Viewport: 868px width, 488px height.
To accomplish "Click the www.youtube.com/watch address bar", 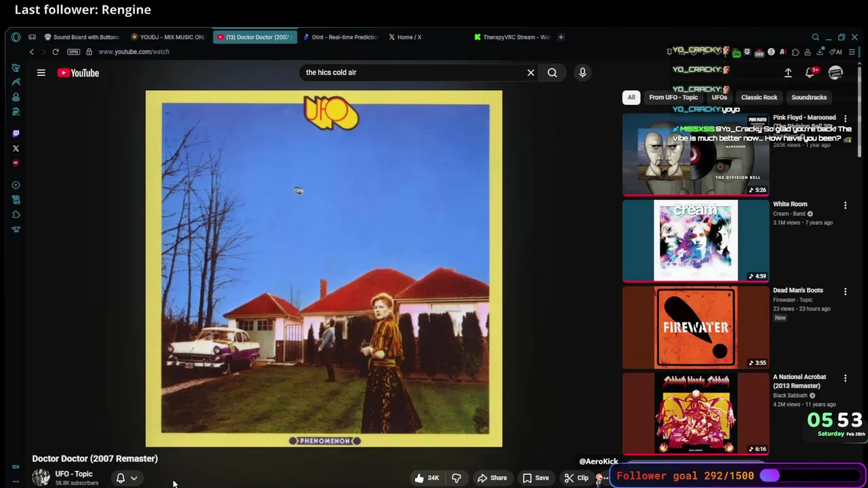I will (x=134, y=52).
